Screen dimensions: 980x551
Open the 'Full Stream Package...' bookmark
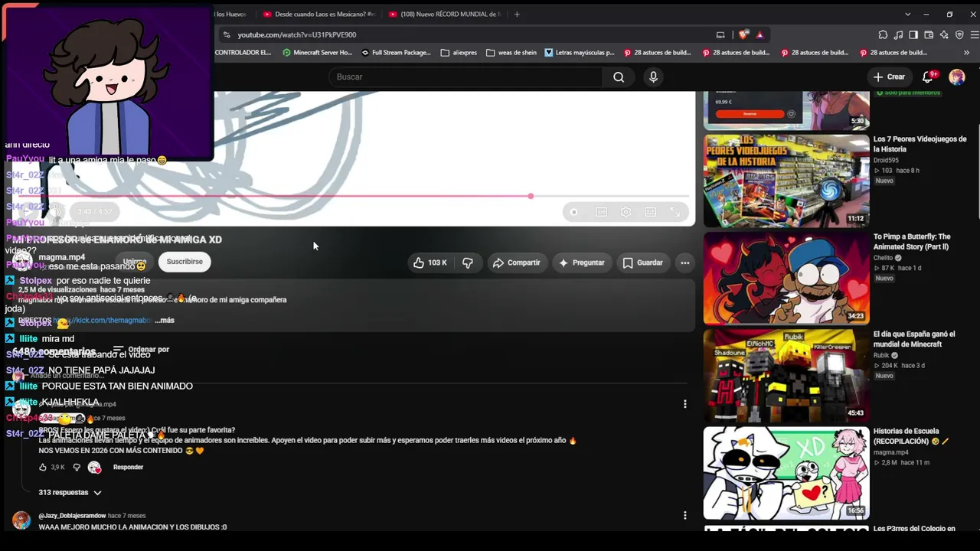(396, 53)
